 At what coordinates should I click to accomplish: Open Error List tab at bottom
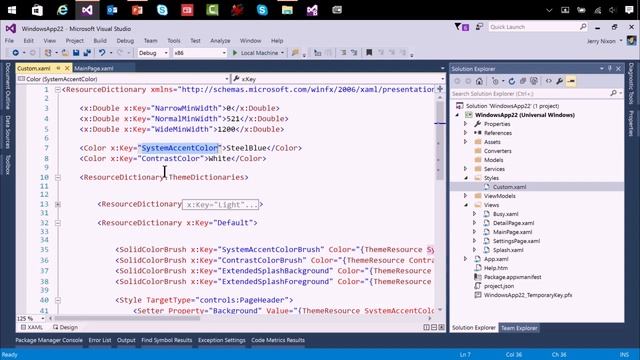100,340
